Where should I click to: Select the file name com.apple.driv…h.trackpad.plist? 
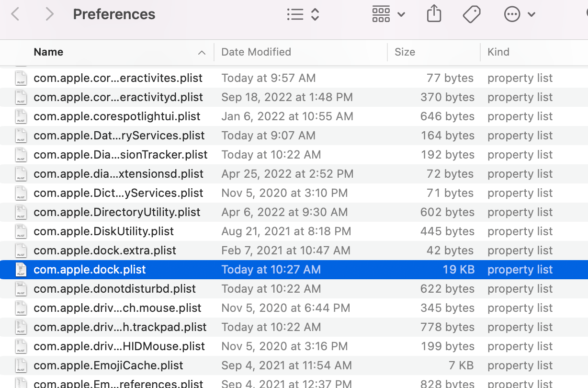point(120,327)
